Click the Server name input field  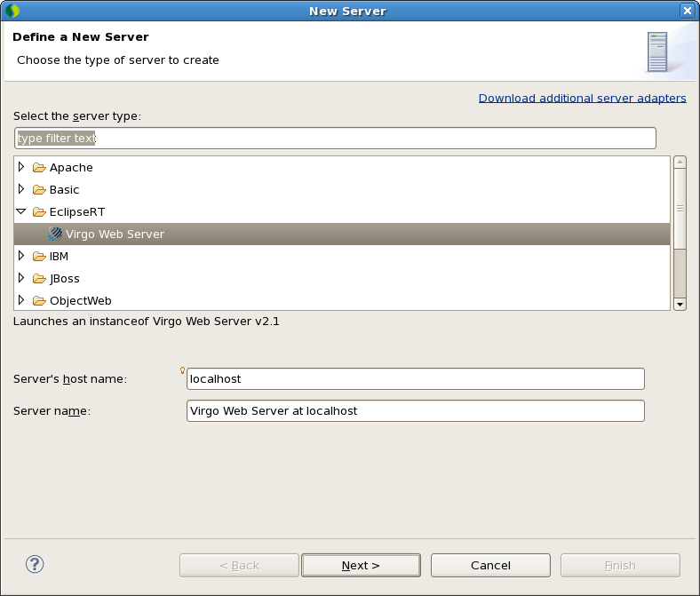tap(415, 410)
